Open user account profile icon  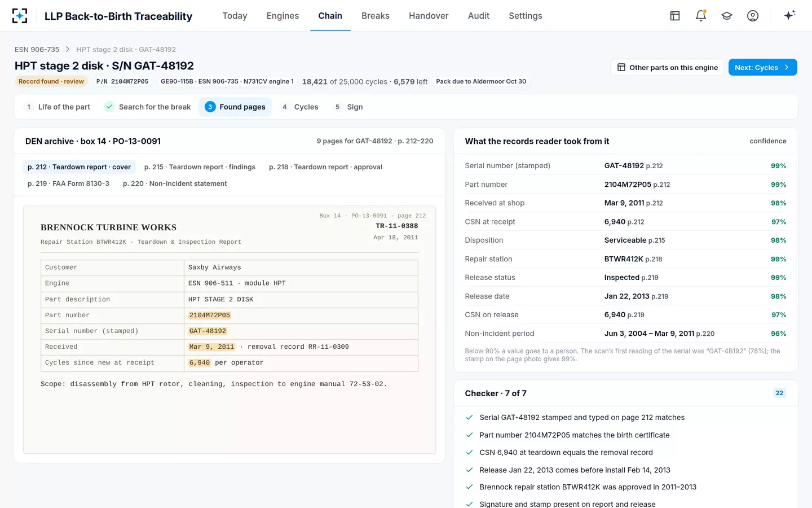click(x=753, y=16)
